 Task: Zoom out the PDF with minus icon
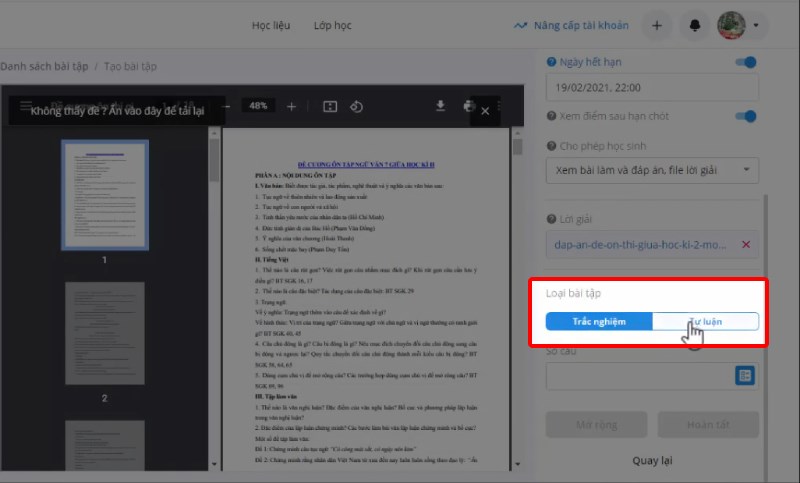tap(227, 107)
